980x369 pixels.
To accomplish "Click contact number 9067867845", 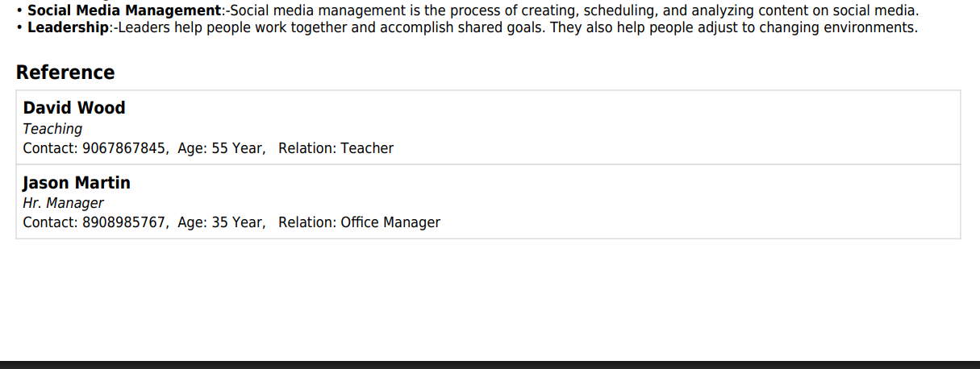I will point(125,148).
